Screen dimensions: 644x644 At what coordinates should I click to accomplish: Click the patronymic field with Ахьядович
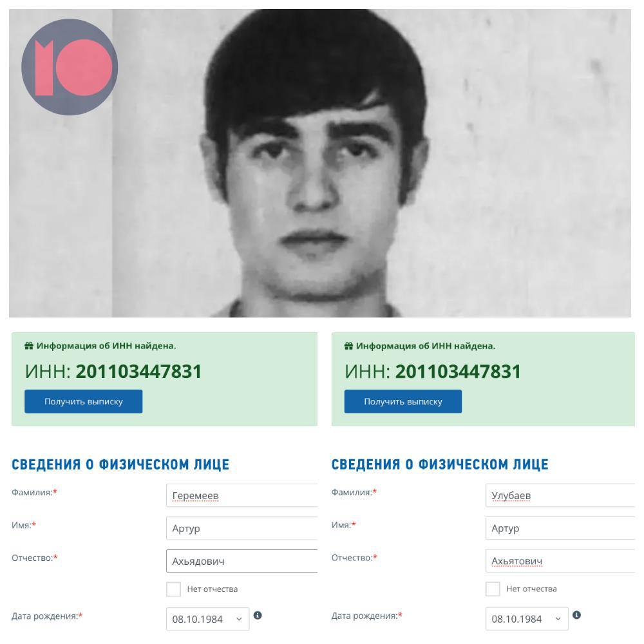[x=241, y=561]
